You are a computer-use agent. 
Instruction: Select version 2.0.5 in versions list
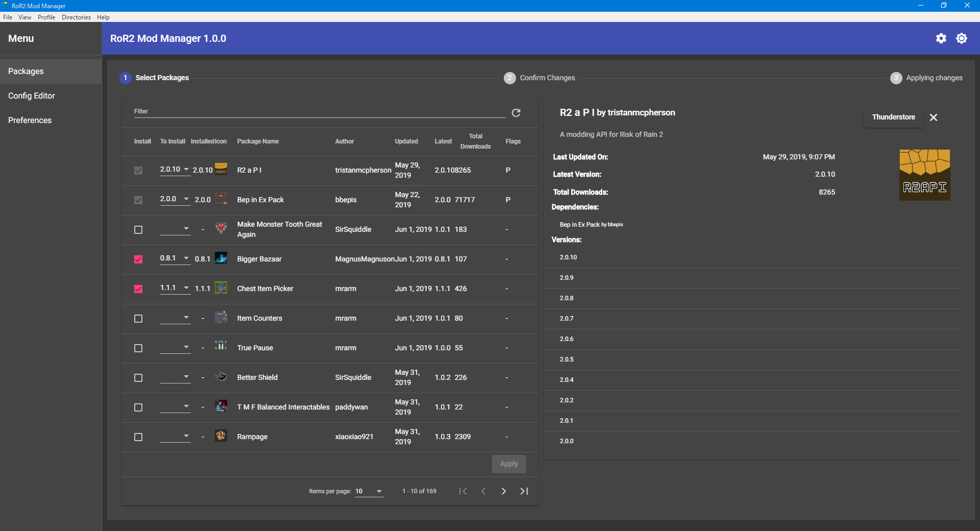coord(752,359)
